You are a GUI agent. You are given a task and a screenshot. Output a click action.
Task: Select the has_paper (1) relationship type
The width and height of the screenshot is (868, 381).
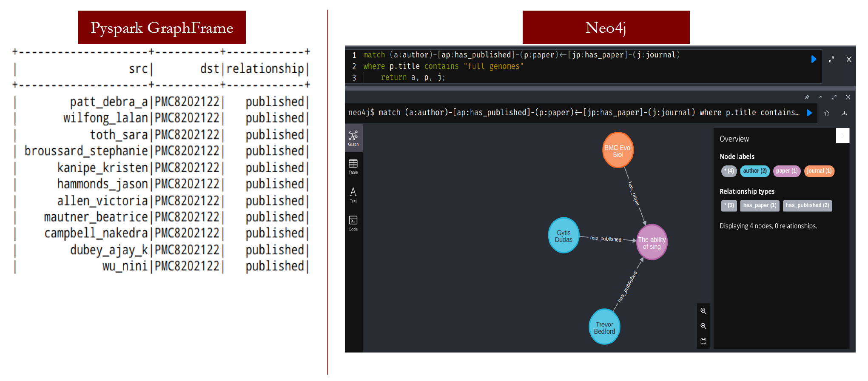click(x=760, y=205)
